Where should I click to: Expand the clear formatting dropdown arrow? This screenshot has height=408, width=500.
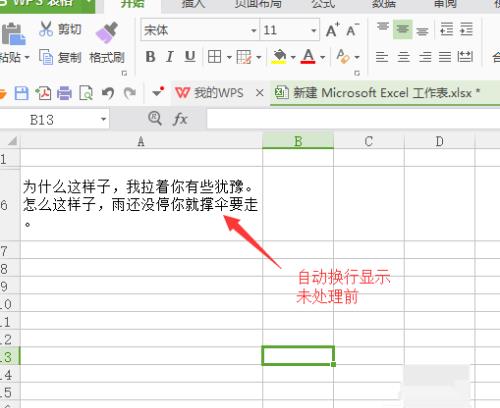357,57
